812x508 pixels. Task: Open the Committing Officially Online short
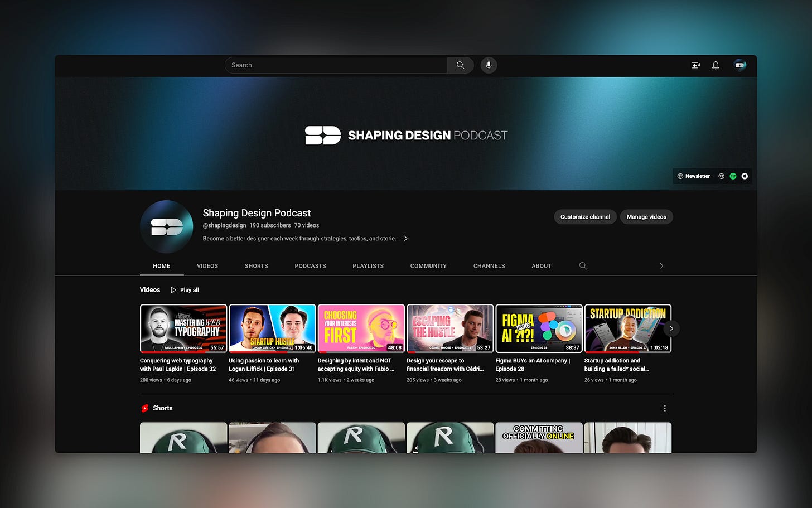tap(539, 438)
